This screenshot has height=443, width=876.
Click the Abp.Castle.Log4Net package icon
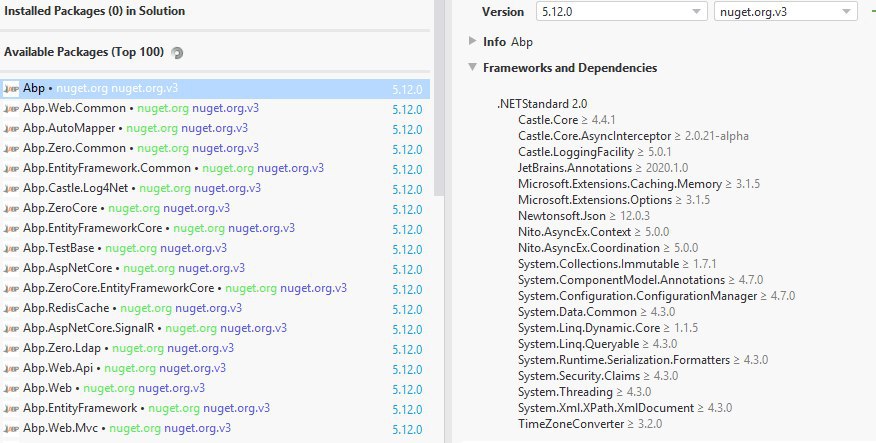coord(11,189)
